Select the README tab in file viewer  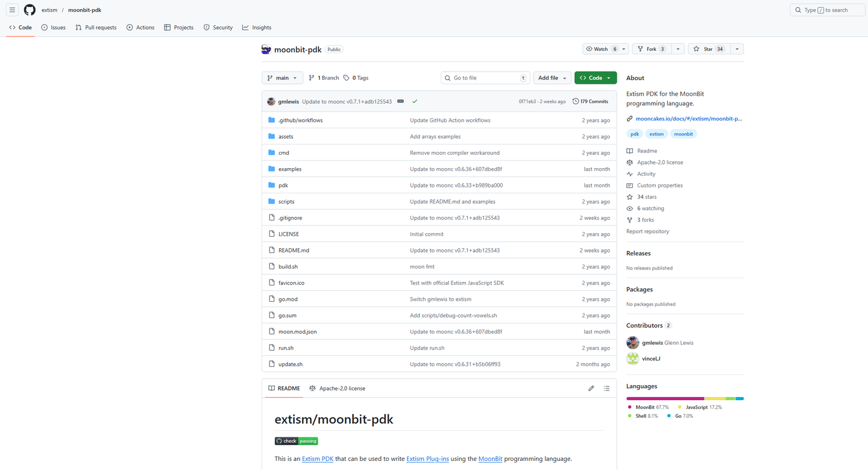click(x=284, y=389)
